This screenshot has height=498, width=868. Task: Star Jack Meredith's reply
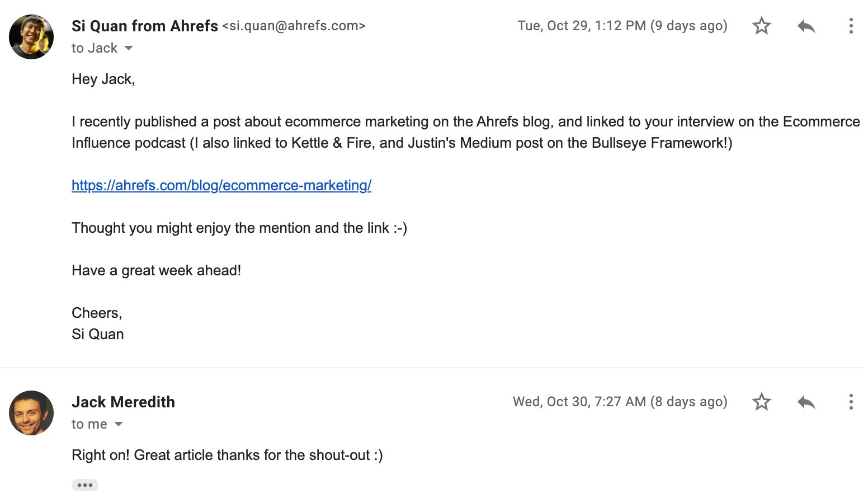coord(761,402)
